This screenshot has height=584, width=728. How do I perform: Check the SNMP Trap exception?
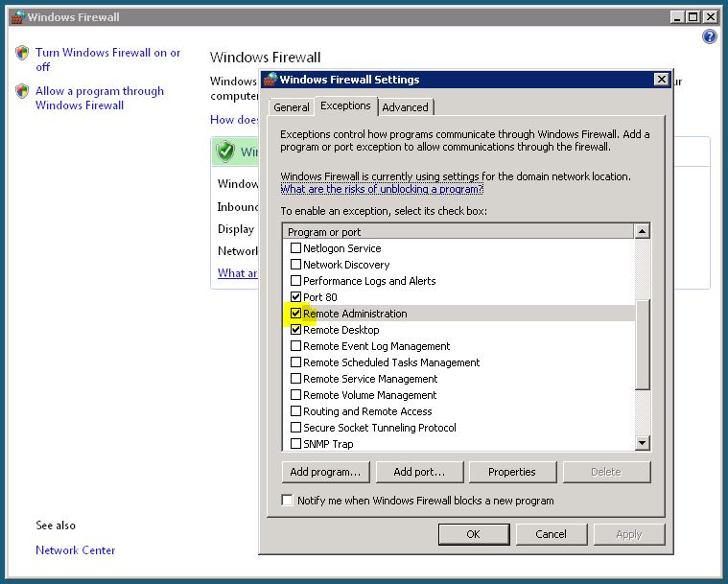(295, 443)
